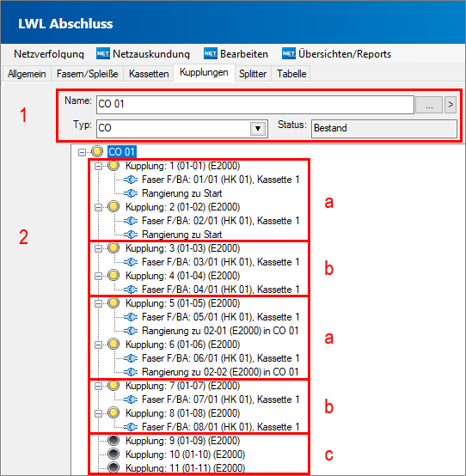Select Kupplung: 1 (01-01) (E2000) label
Screen dimensions: 466x476
point(183,166)
